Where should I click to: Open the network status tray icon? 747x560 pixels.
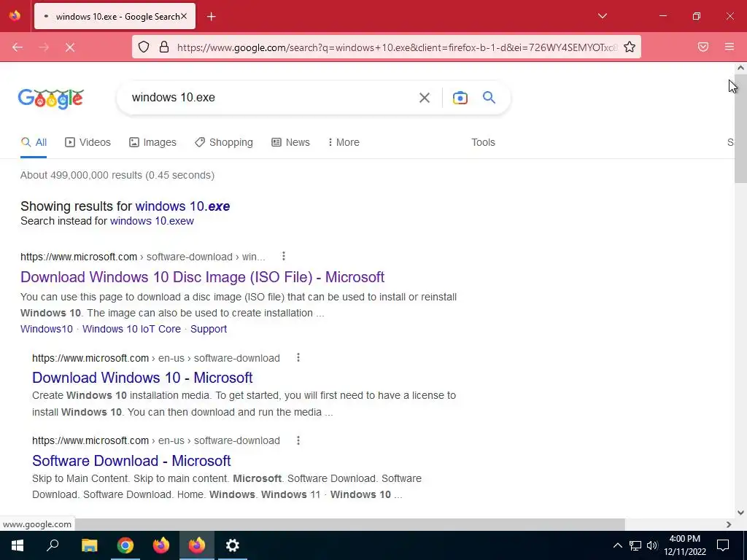click(635, 545)
